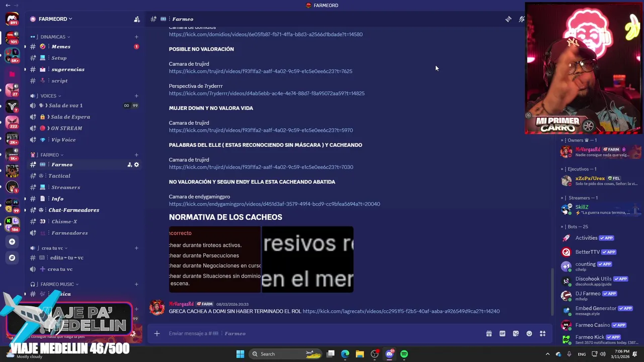Open the endygamingpro kick video link

[x=274, y=204]
